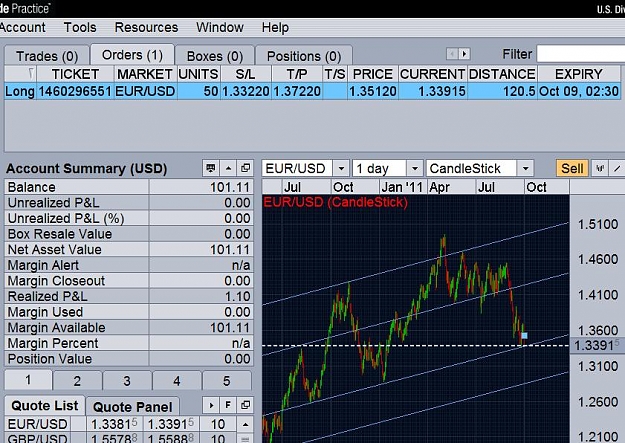625x443 pixels.
Task: Detach the Quote List panel into a window
Action: pos(246,406)
